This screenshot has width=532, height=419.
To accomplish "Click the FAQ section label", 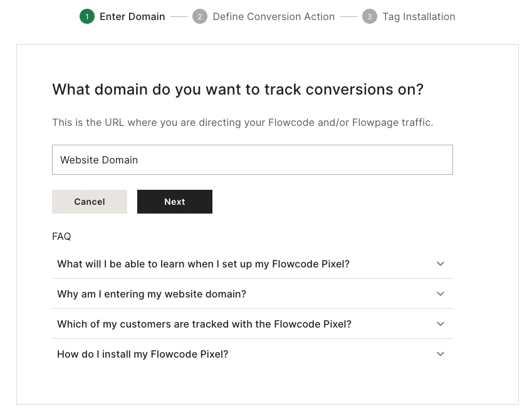I will (61, 236).
